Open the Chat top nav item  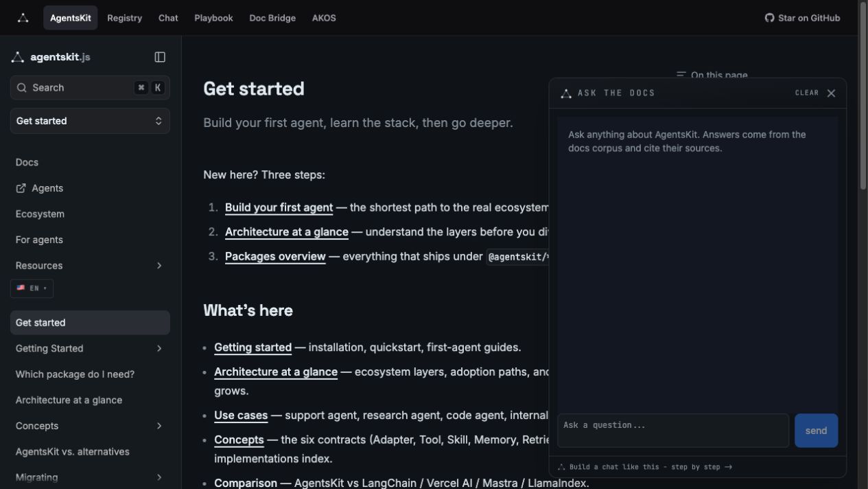(168, 18)
